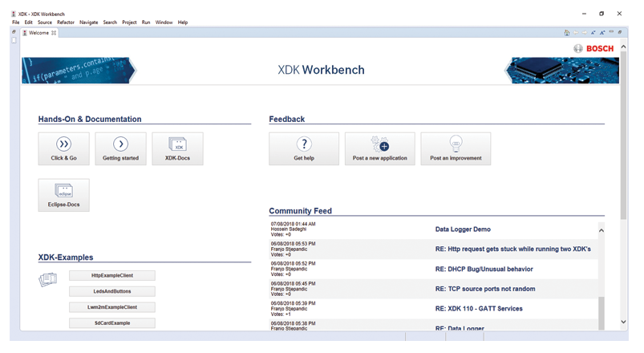
Task: Open the SdCardExample example
Action: (112, 323)
